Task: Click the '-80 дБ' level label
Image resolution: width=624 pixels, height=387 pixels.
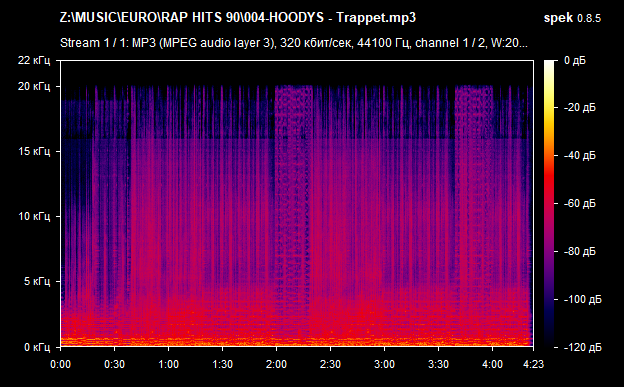Action: [580, 251]
